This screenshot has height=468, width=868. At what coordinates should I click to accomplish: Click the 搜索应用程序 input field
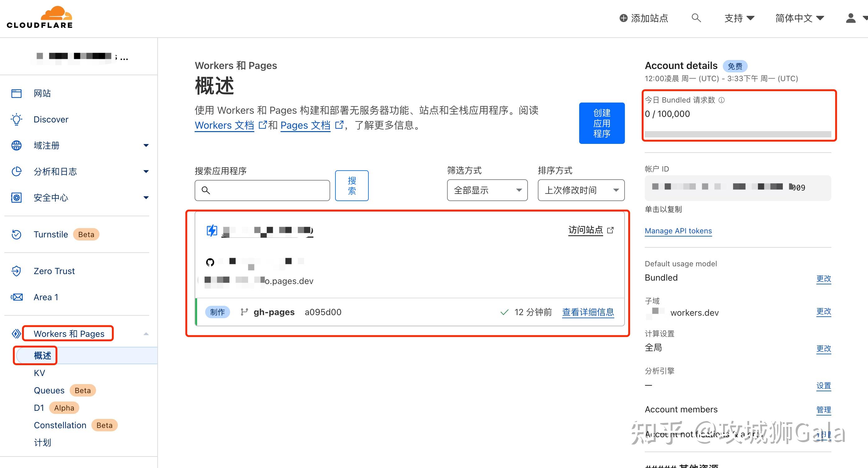[x=262, y=190]
